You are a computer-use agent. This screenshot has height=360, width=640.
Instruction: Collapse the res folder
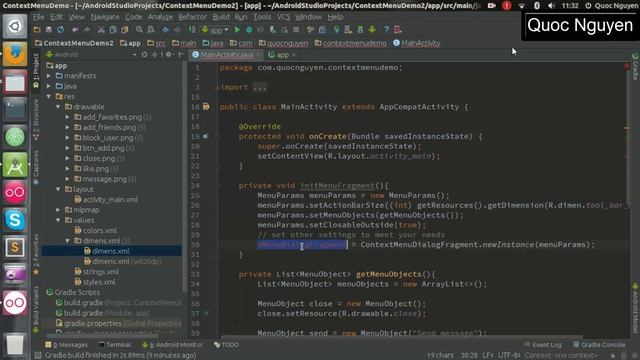(49, 97)
